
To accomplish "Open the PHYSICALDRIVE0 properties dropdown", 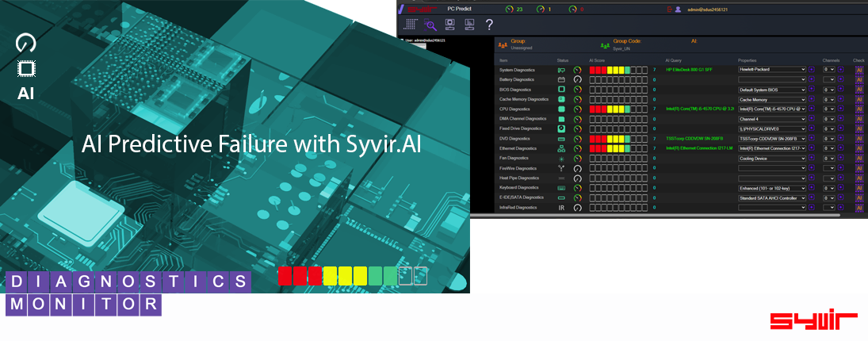I will (771, 128).
